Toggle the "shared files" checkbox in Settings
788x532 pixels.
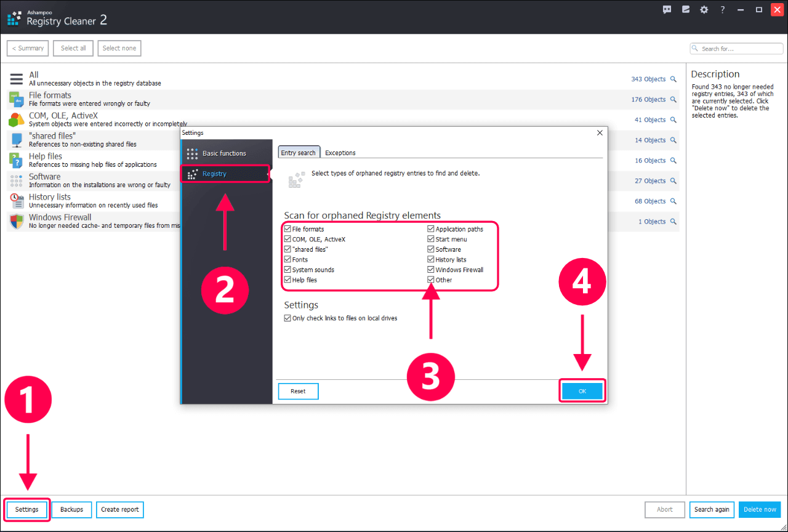(x=287, y=249)
